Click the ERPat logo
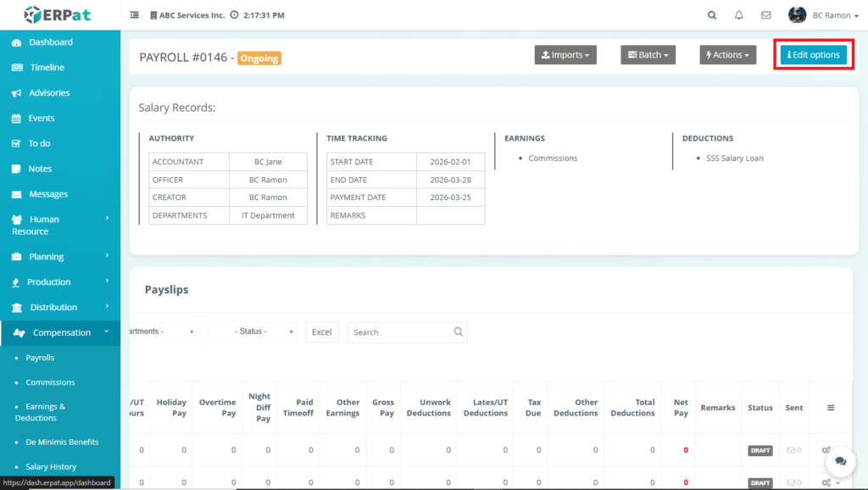 tap(59, 14)
